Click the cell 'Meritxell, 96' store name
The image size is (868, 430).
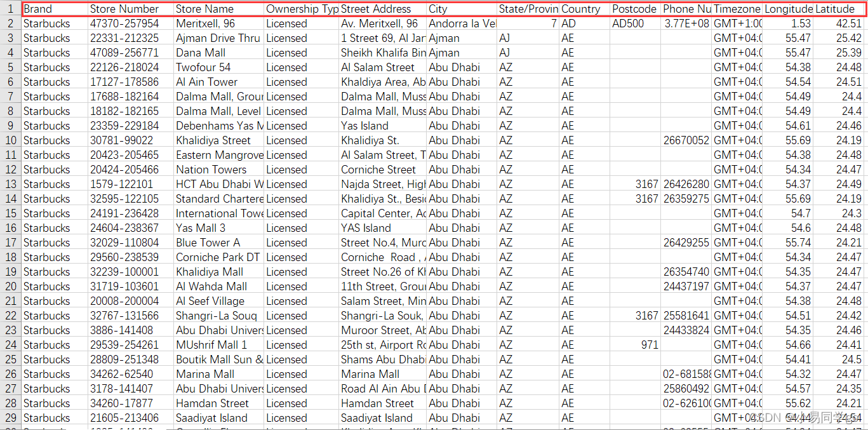pos(219,24)
